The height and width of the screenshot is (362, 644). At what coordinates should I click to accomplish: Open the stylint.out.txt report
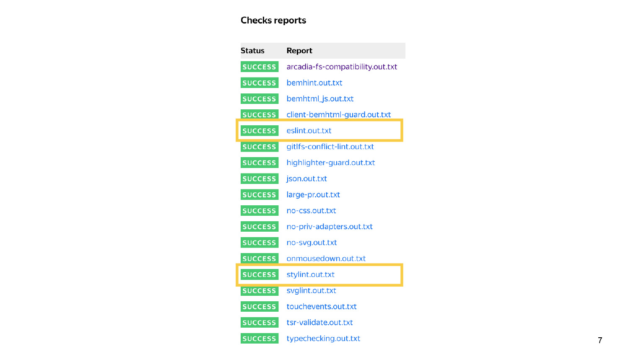[310, 275]
